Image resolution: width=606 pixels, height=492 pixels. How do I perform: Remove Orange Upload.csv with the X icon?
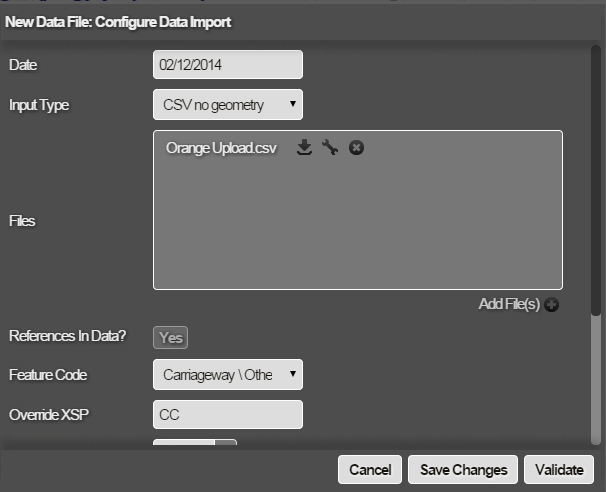356,148
